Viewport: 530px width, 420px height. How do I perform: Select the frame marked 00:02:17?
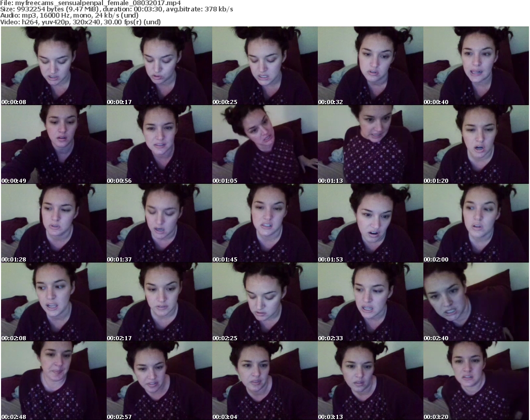click(159, 302)
